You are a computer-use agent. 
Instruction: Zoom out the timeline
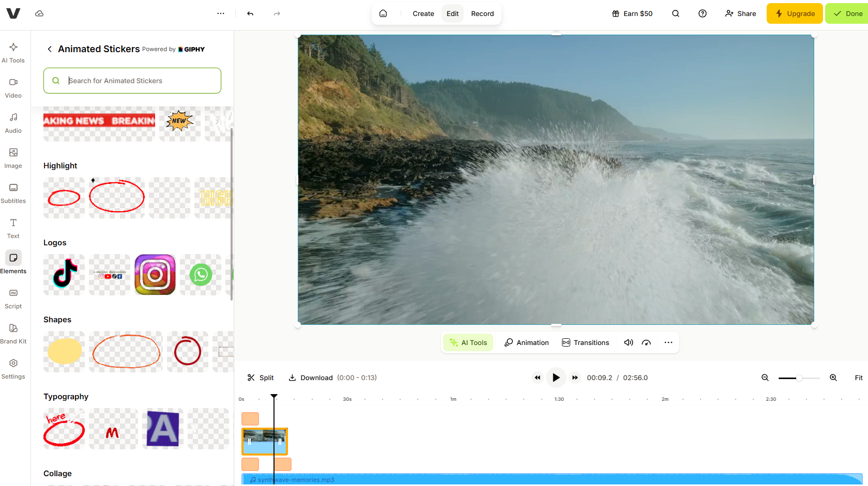(x=765, y=378)
